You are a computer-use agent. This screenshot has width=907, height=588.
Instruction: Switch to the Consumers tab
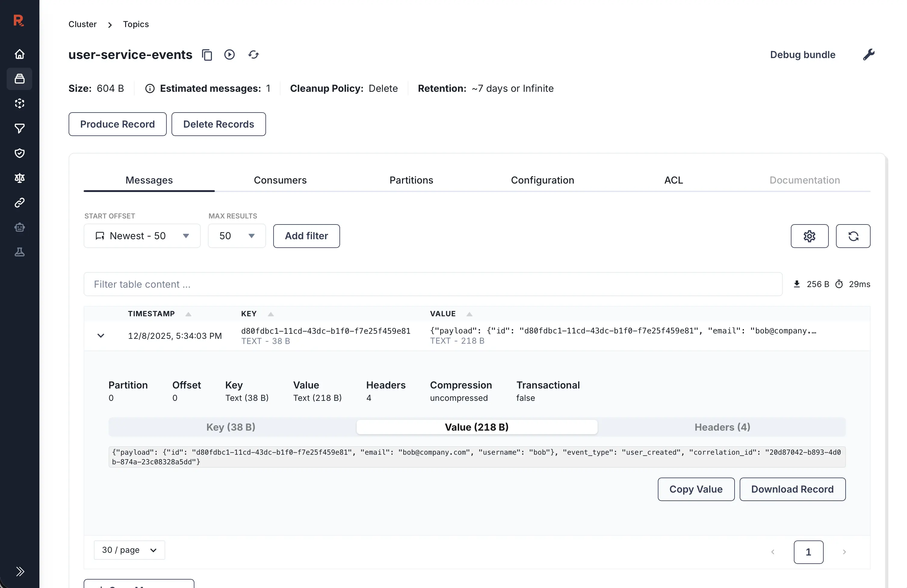click(280, 180)
